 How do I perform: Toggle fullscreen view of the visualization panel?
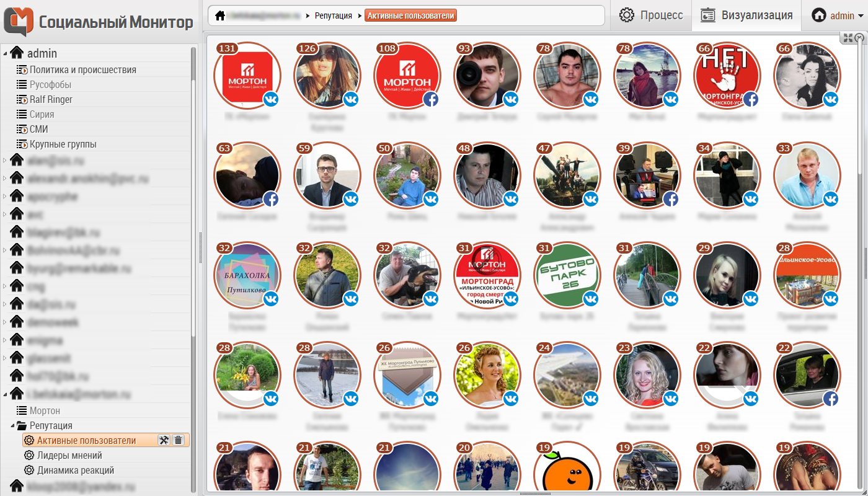pyautogui.click(x=847, y=38)
